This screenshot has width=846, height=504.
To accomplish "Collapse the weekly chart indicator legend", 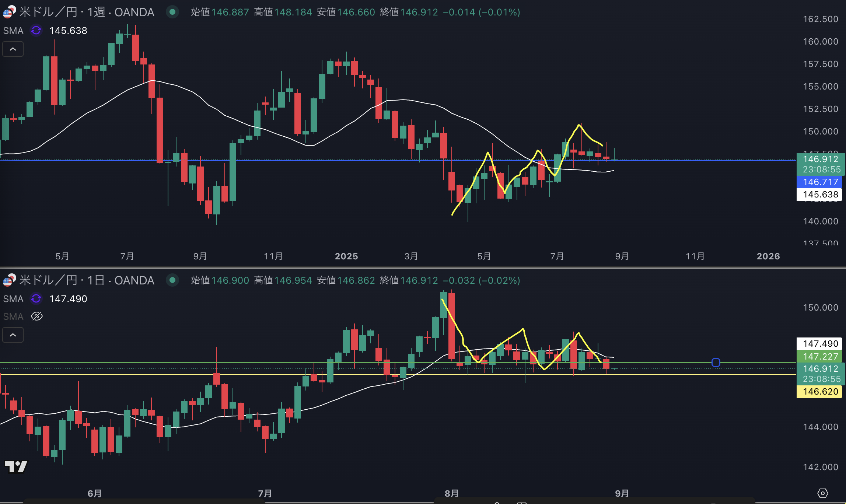I will 13,49.
